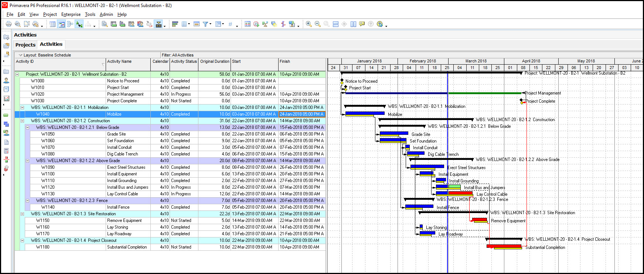
Task: Open the Admin menu
Action: coord(106,14)
